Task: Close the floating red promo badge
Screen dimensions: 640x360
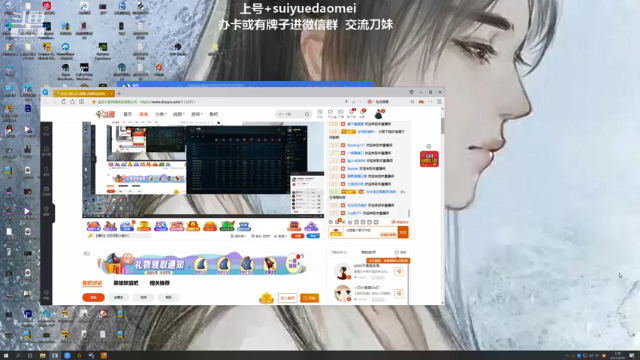Action: (x=429, y=146)
